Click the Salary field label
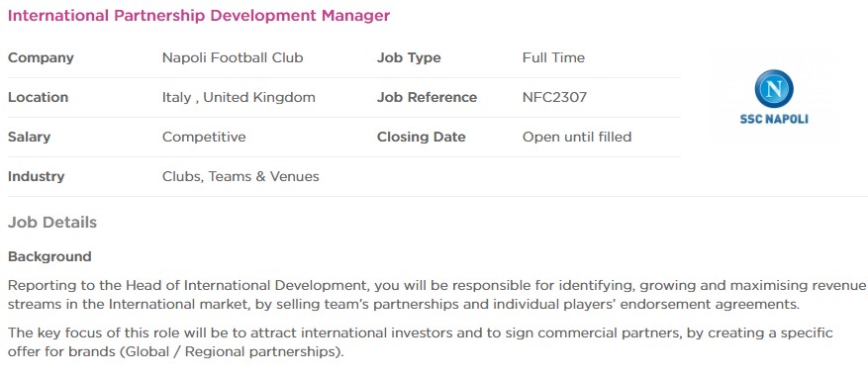868x380 pixels. (29, 137)
